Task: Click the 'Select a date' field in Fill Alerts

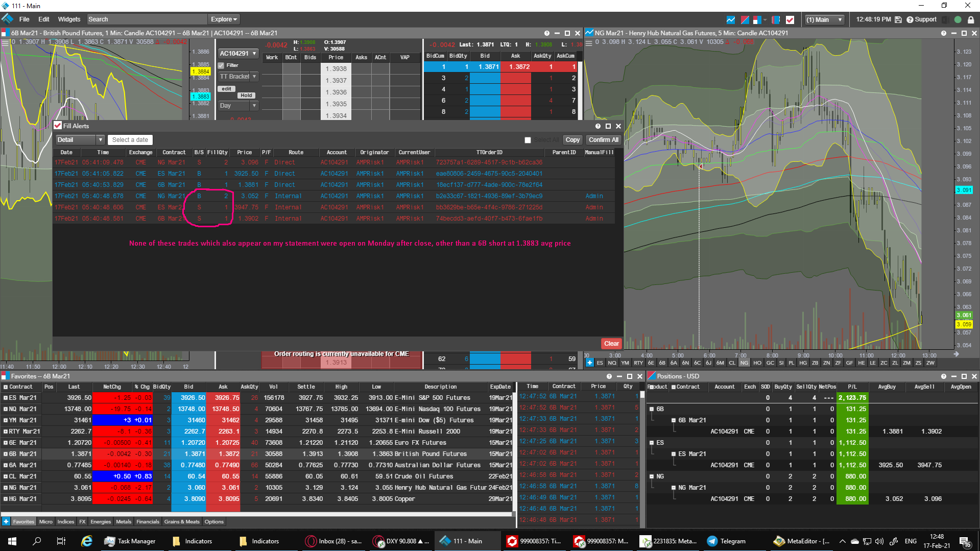Action: tap(130, 140)
